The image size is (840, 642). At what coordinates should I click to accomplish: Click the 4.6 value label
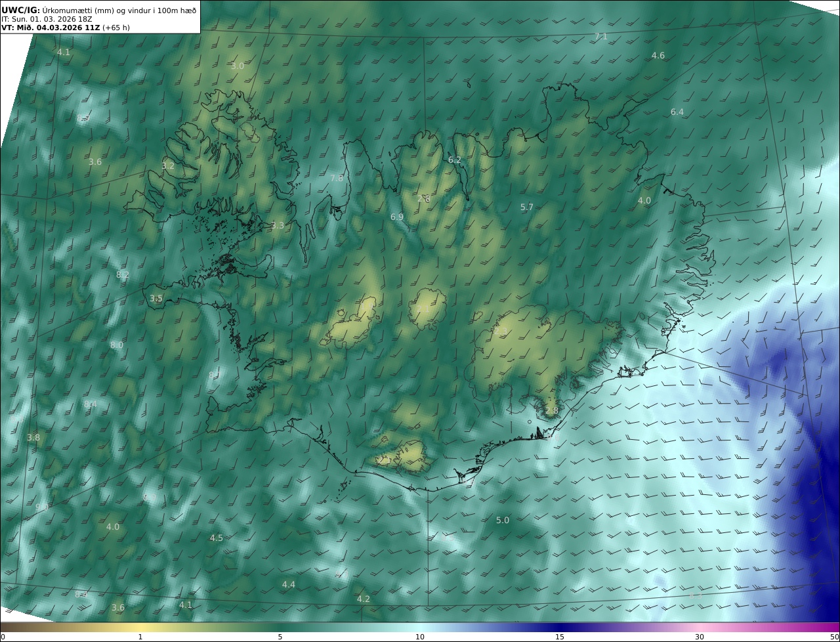tap(658, 56)
